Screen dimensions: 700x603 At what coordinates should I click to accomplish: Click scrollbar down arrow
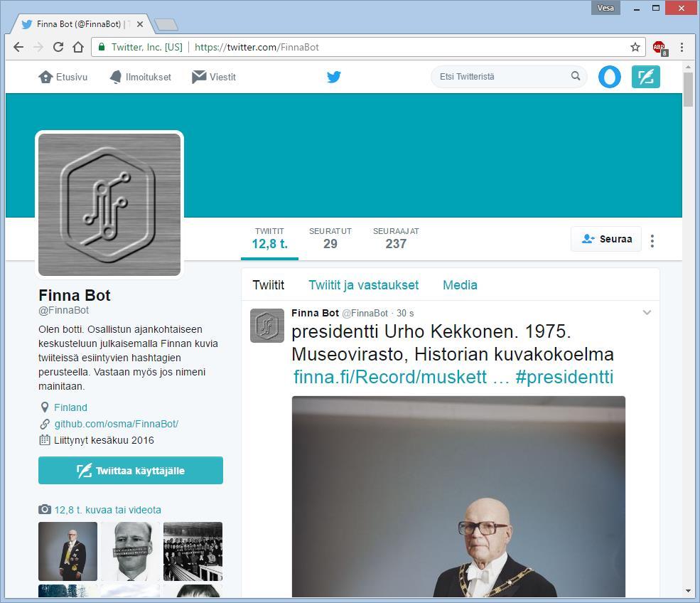pos(688,592)
